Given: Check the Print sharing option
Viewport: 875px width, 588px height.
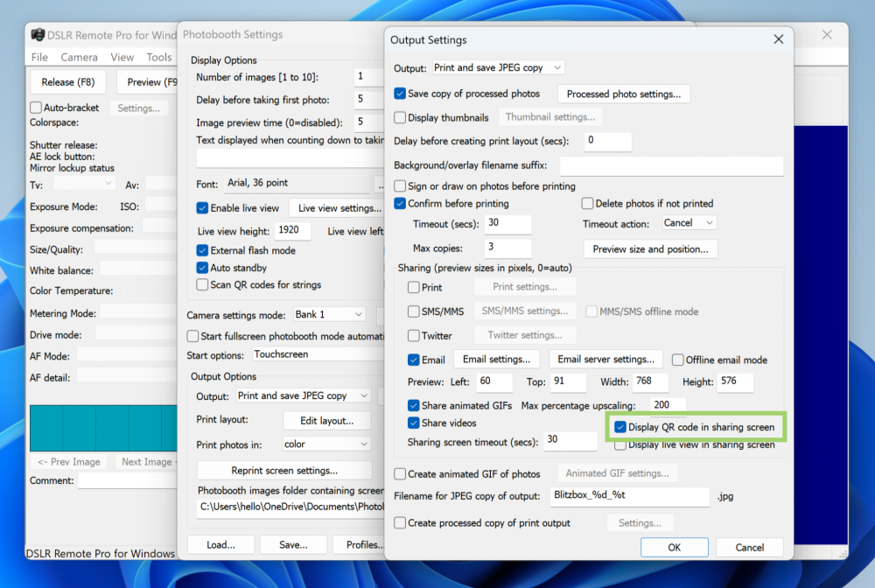Looking at the screenshot, I should (414, 287).
